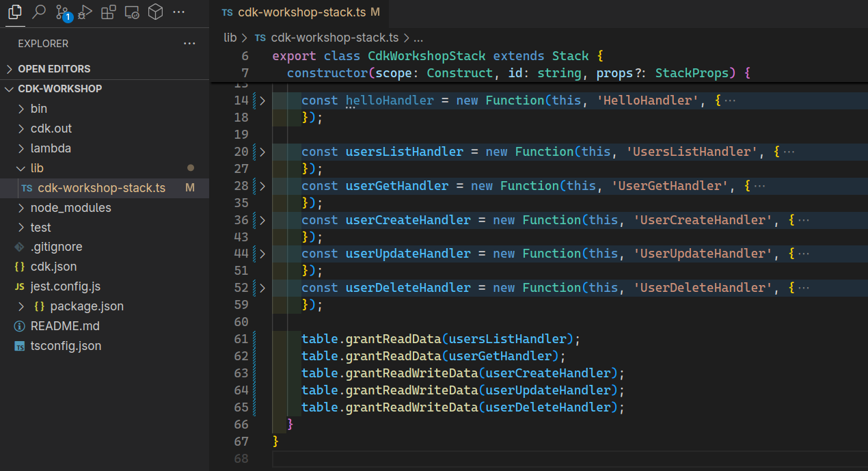Click the JS icon beside jest.config.js
Screen dimensions: 868x471
click(x=19, y=286)
